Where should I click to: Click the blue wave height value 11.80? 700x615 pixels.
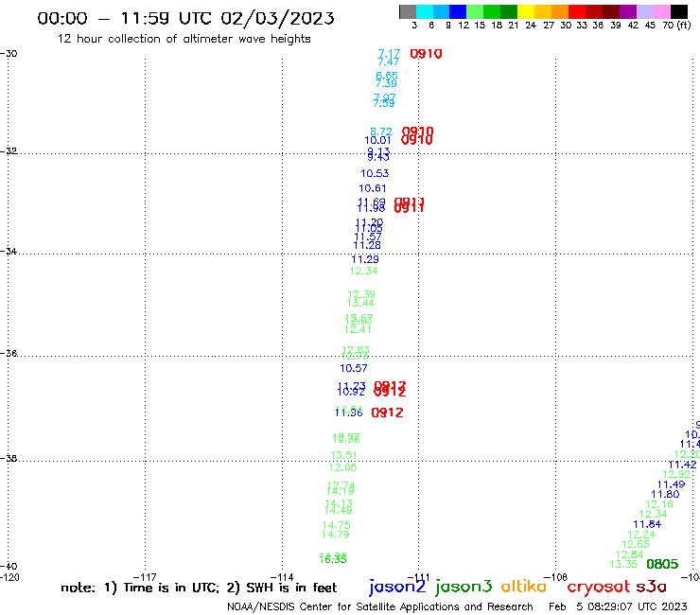665,494
